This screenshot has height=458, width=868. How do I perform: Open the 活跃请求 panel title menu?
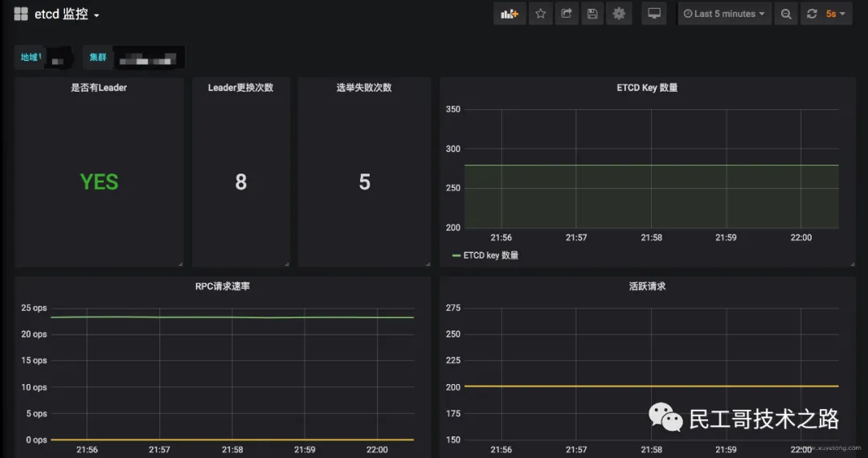[x=647, y=286]
